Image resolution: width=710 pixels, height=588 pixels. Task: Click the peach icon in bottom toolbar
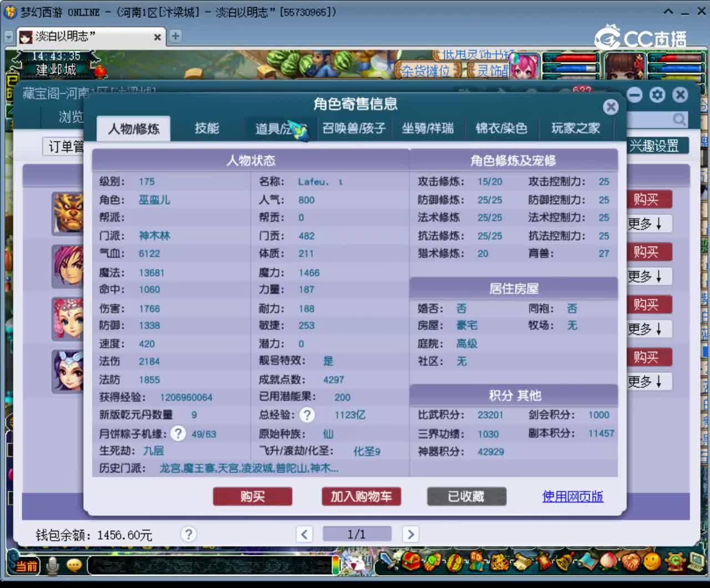(x=608, y=561)
